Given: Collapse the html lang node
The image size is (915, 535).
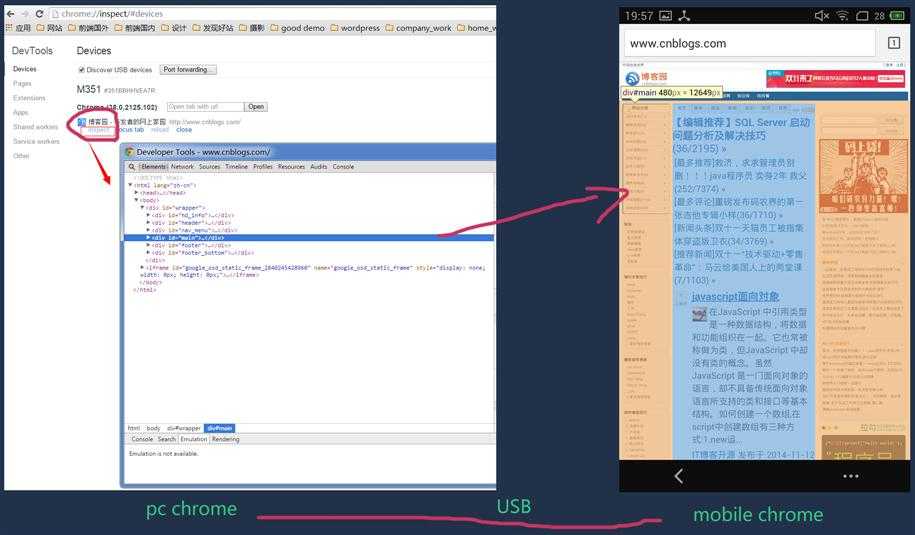Looking at the screenshot, I should pos(130,185).
